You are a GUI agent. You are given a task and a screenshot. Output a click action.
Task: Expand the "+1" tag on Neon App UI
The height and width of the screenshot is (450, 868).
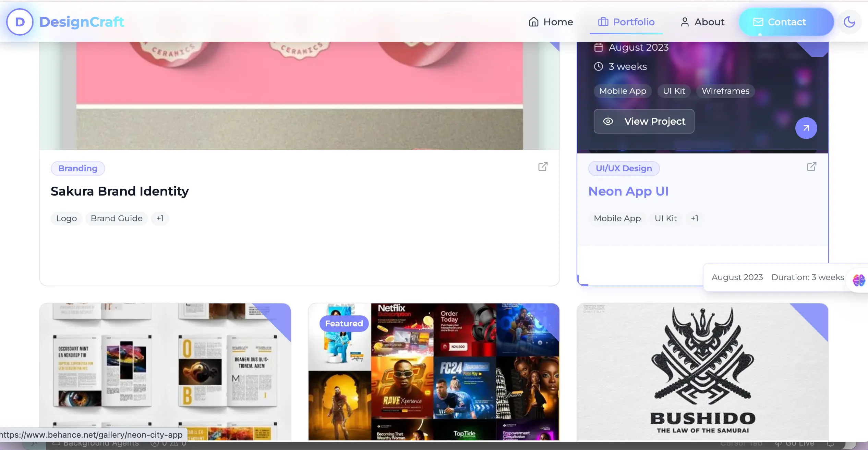click(x=695, y=218)
